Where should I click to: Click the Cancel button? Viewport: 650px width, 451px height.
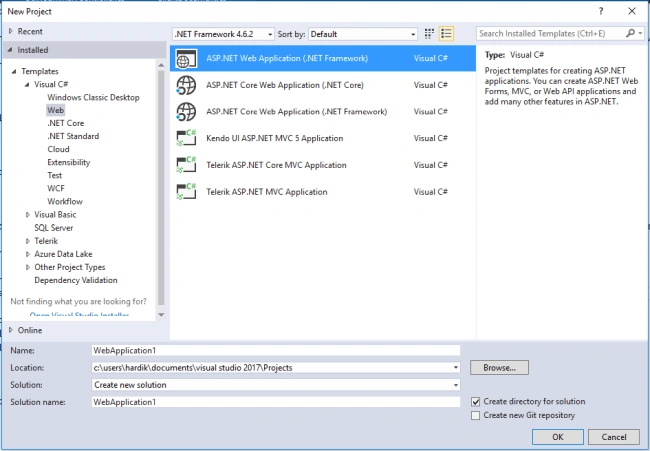click(614, 437)
